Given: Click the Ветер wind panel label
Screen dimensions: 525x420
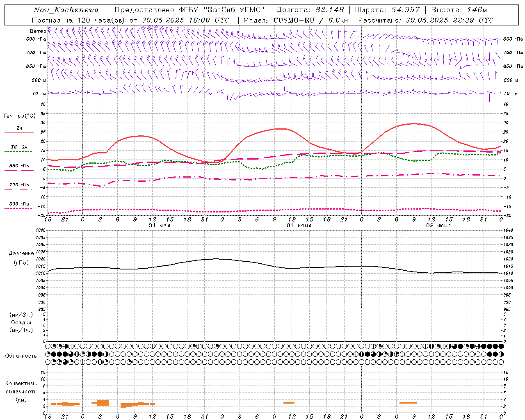Looking at the screenshot, I should coord(38,31).
